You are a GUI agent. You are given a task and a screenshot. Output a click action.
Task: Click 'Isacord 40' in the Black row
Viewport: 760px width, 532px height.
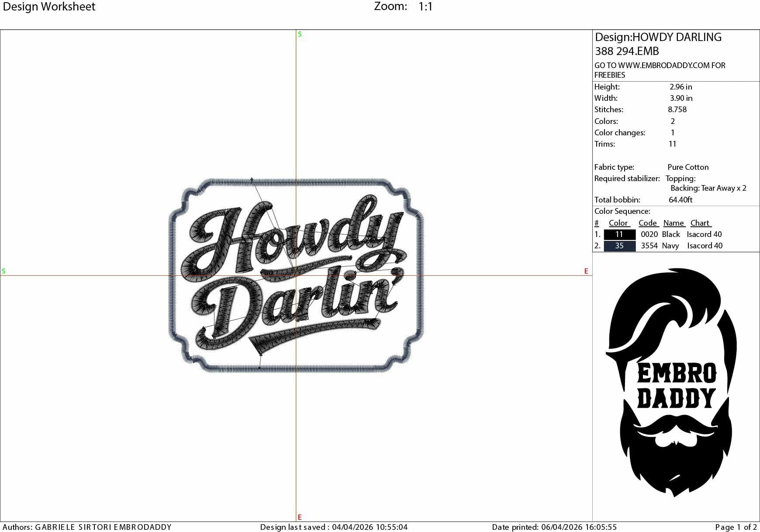[x=704, y=234]
